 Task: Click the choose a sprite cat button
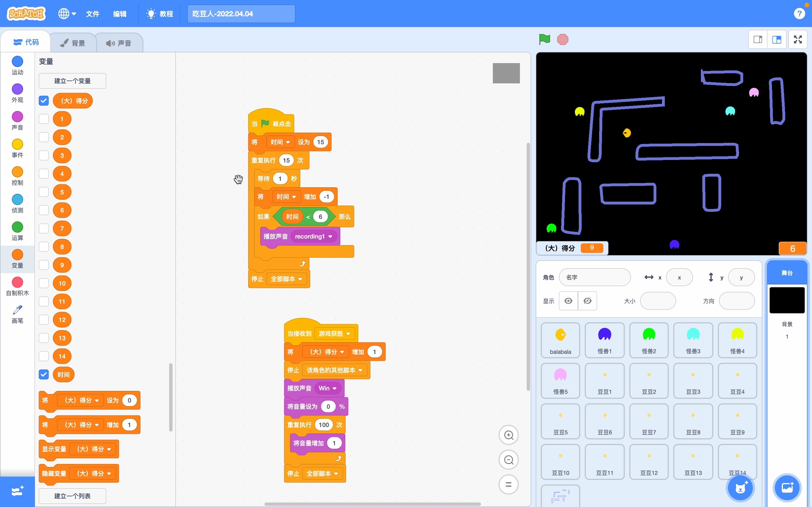point(740,488)
